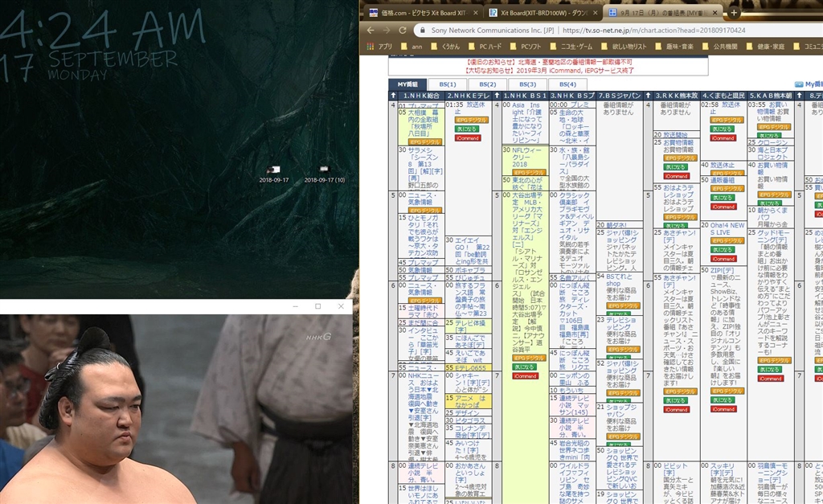Select the BS(3) schedule tab
This screenshot has width=823, height=504.
pyautogui.click(x=527, y=84)
